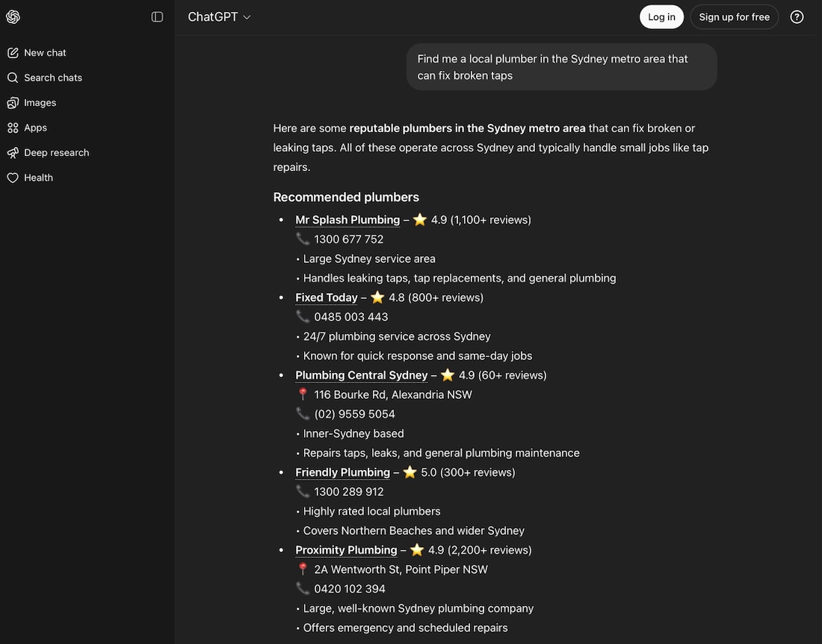Open the Friendly Plumbing link
The image size is (822, 644).
(x=342, y=471)
